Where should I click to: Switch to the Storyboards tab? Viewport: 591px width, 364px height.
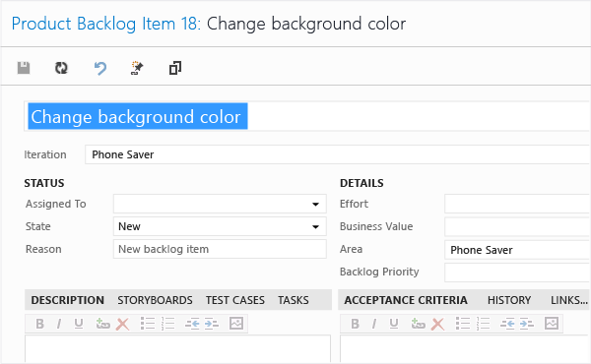[155, 300]
